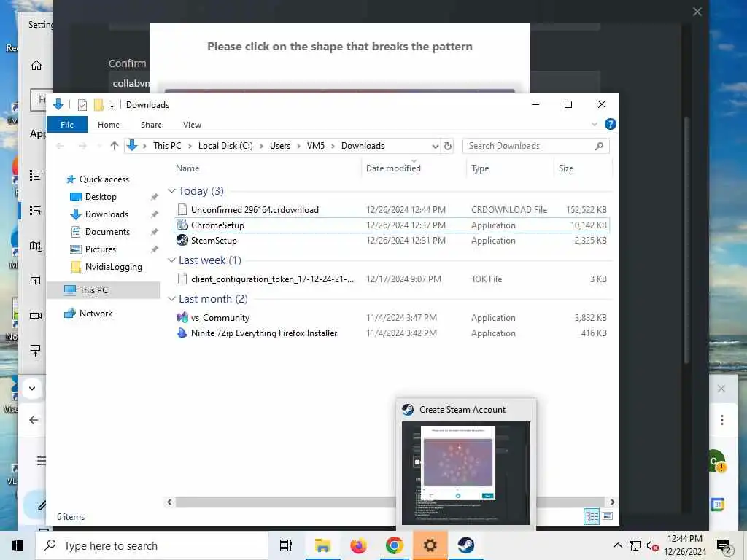Screen dimensions: 747x560
Task: Open Task View from the taskbar
Action: tap(286, 545)
